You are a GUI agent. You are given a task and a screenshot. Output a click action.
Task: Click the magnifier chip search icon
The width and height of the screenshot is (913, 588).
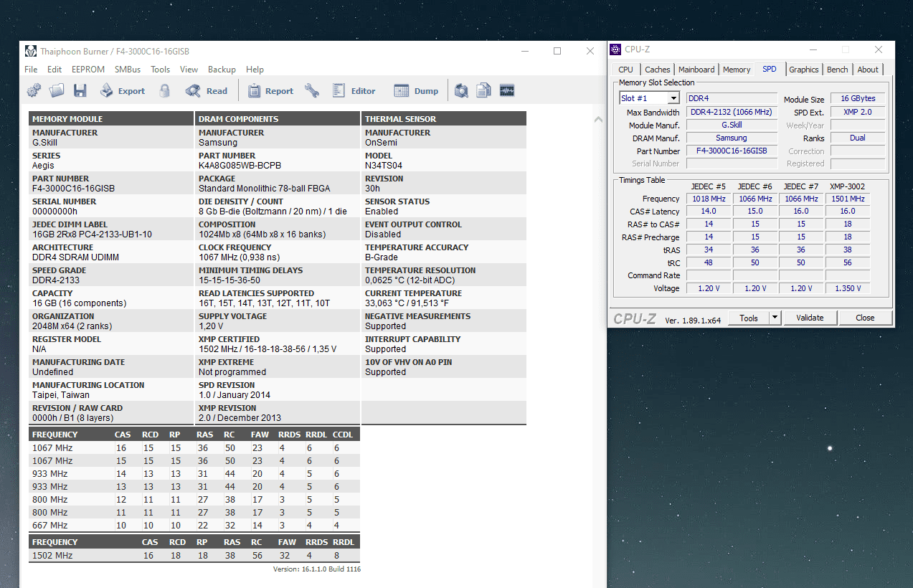461,90
